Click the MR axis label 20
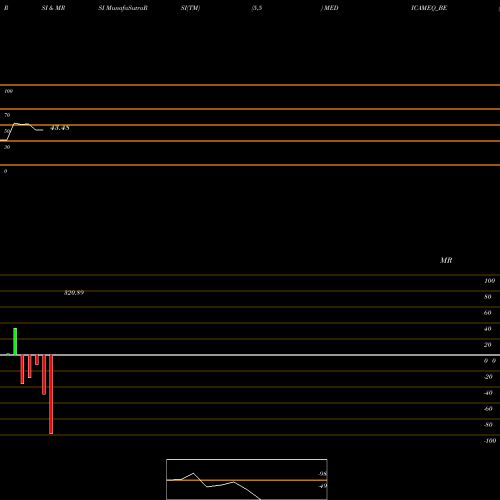 (488, 345)
